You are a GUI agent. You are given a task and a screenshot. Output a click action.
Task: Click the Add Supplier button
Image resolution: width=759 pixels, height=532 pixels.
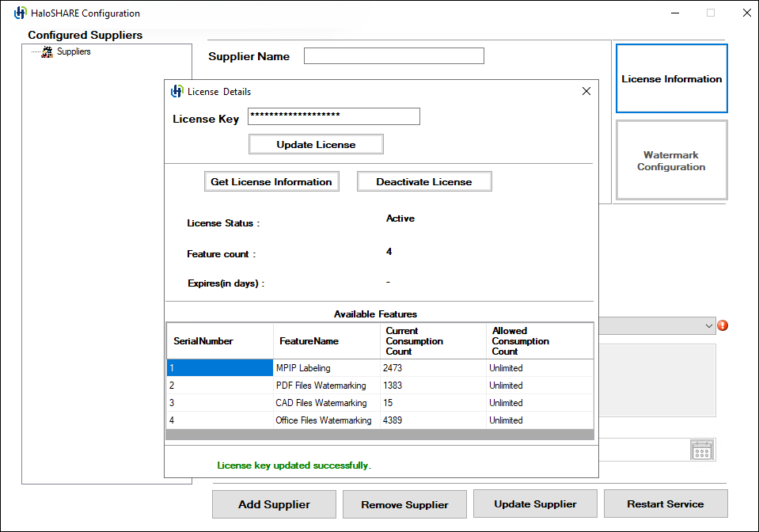[274, 504]
